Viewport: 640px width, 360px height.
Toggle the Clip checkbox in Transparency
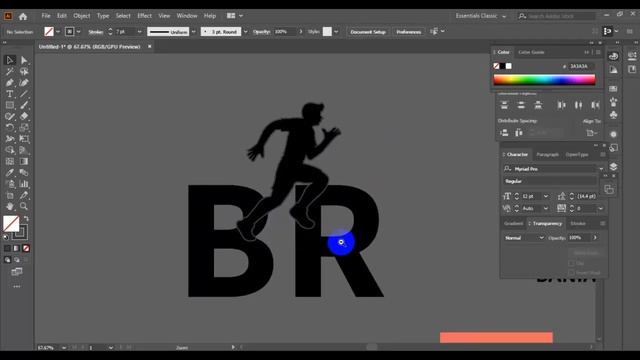click(571, 264)
